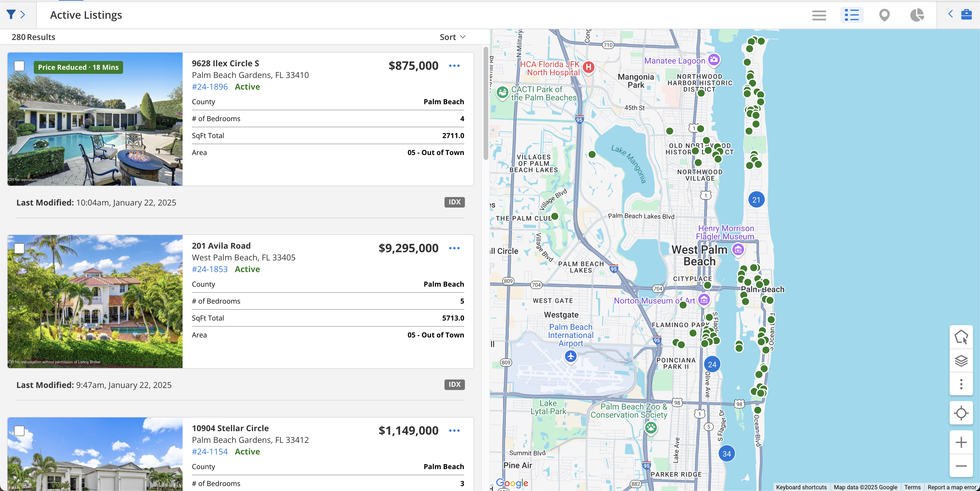
Task: Open the map layers icon
Action: (961, 361)
